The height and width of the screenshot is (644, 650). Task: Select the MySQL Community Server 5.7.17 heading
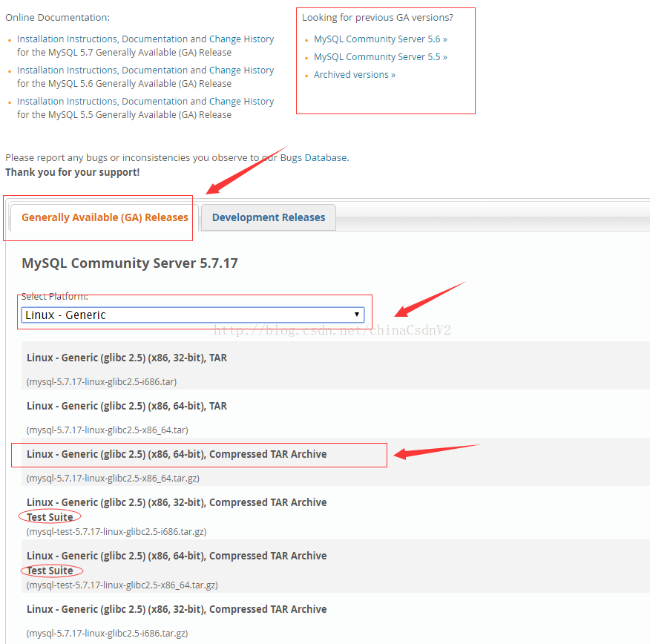(130, 263)
